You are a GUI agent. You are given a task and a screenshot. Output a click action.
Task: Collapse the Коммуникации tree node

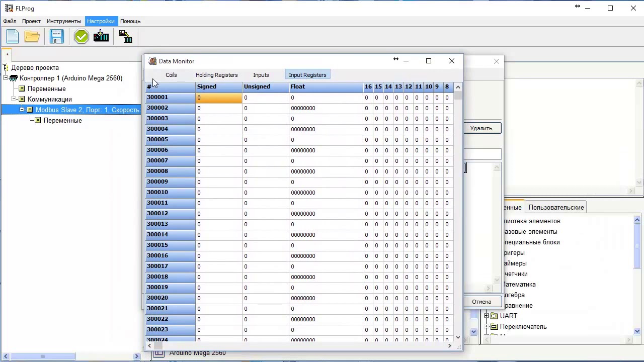(x=14, y=100)
